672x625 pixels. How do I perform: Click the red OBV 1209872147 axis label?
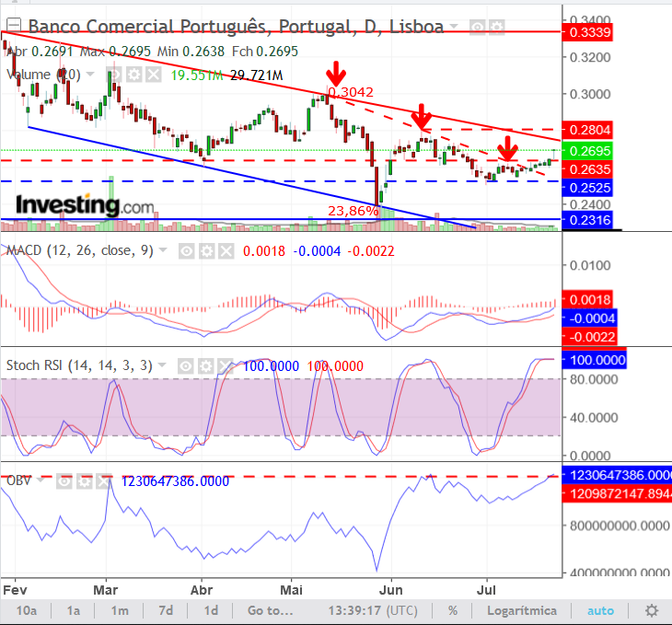617,493
